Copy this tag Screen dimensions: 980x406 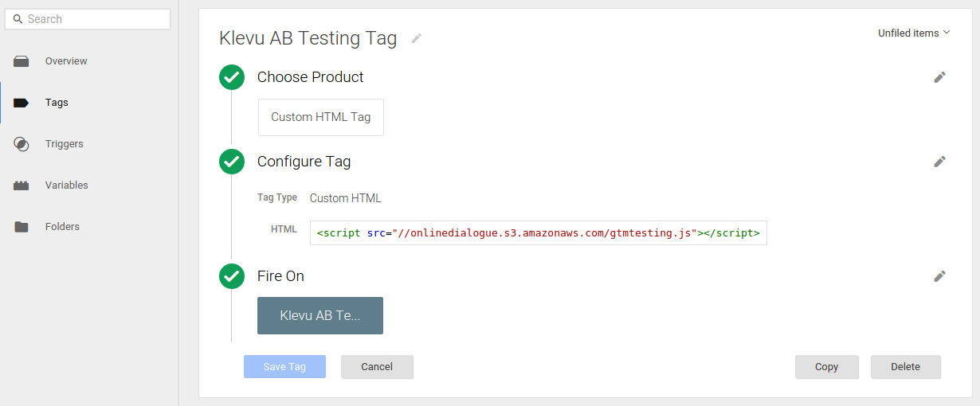pyautogui.click(x=826, y=367)
